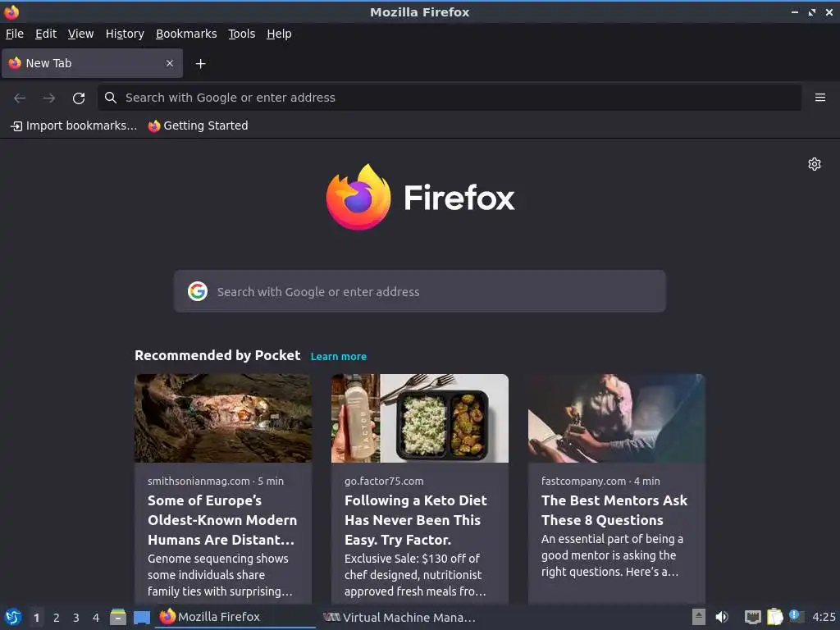840x630 pixels.
Task: Open the File menu
Action: pyautogui.click(x=15, y=34)
